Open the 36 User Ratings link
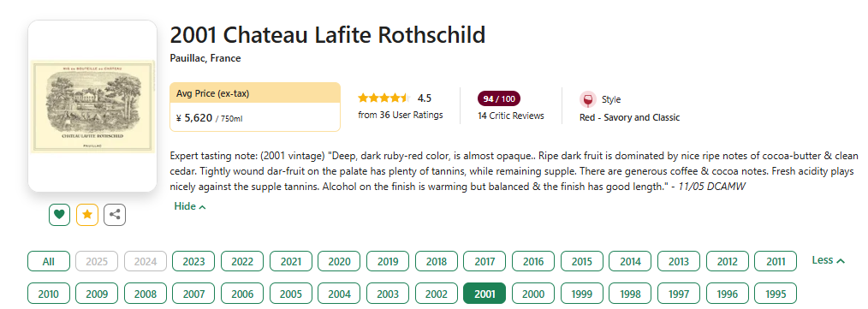The height and width of the screenshot is (309, 868). tap(401, 116)
